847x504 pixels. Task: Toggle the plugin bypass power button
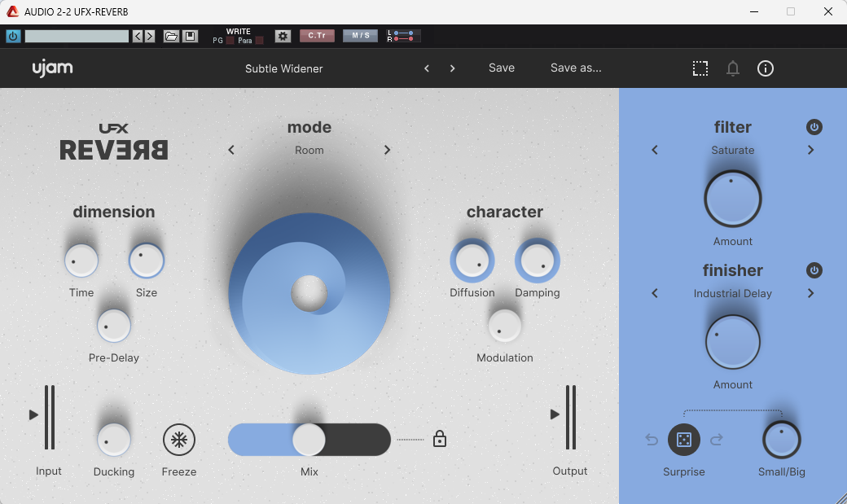[13, 36]
